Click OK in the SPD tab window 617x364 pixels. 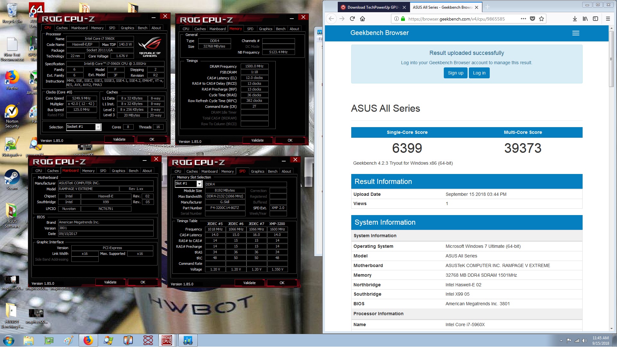282,283
